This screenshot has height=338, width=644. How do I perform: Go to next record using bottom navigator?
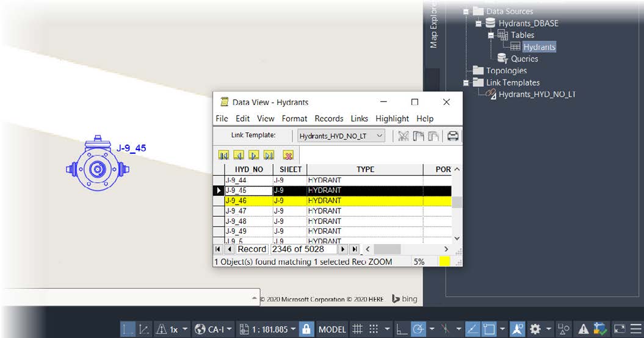(342, 249)
